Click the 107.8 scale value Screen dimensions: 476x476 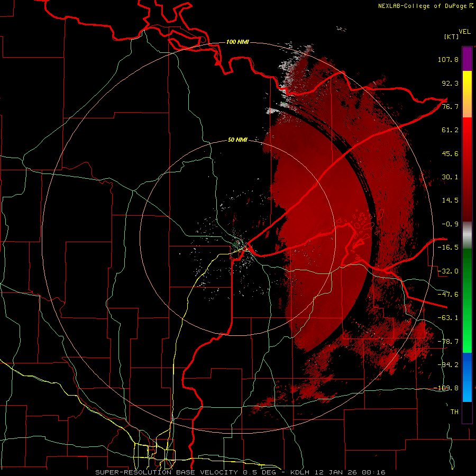[x=448, y=59]
